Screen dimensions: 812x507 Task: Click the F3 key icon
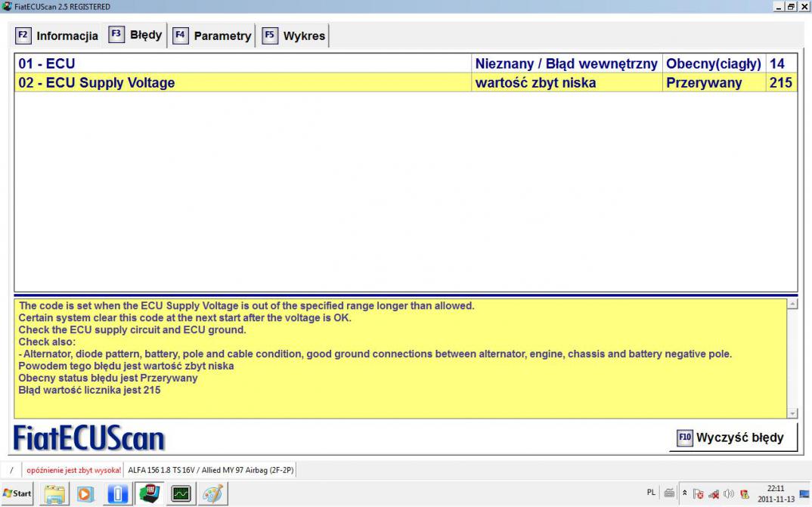click(116, 34)
